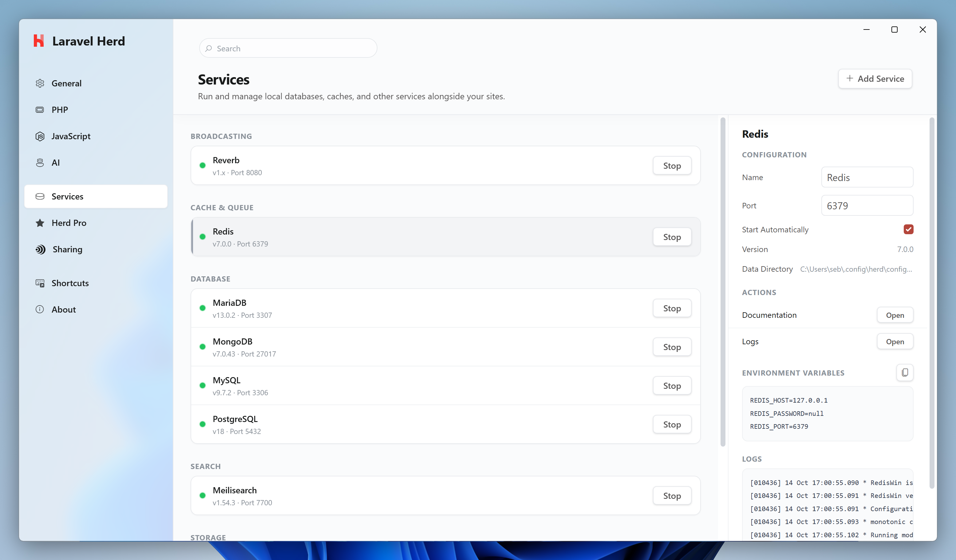Image resolution: width=956 pixels, height=560 pixels.
Task: Click the General gear icon
Action: [x=40, y=83]
